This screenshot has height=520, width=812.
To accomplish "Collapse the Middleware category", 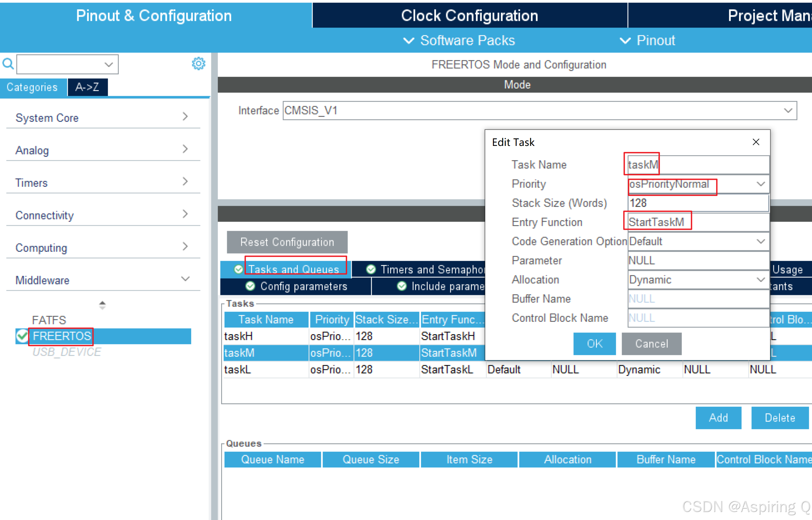I will click(x=185, y=279).
